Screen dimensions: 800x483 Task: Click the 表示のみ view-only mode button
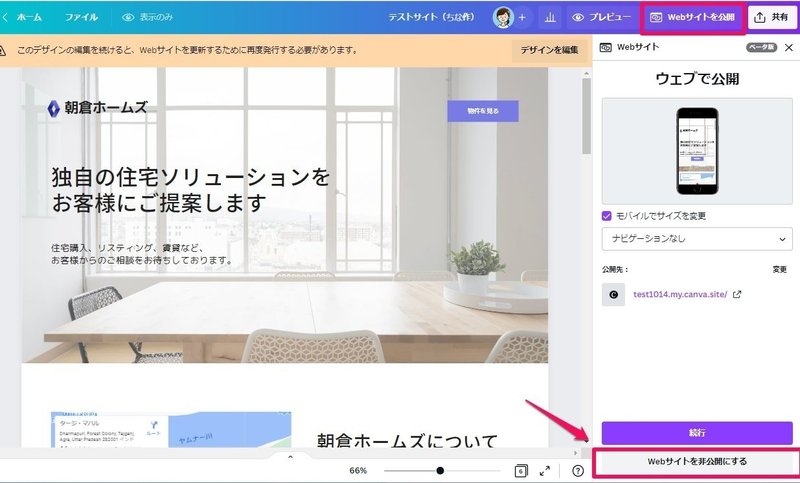pyautogui.click(x=148, y=17)
